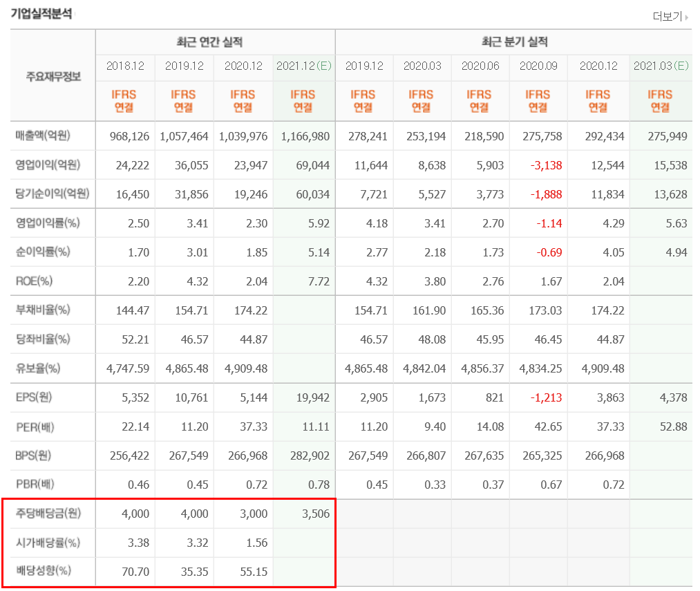Screen dimensions: 700x591
Task: Click the quarterly revenue value 292,434
Action: pos(605,136)
